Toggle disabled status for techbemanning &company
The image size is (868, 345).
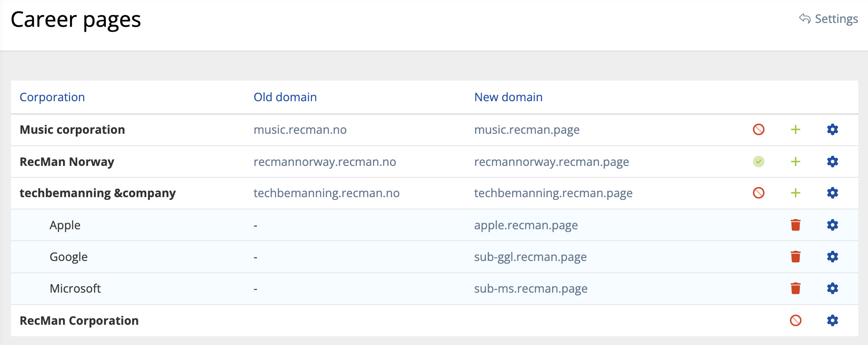(758, 193)
